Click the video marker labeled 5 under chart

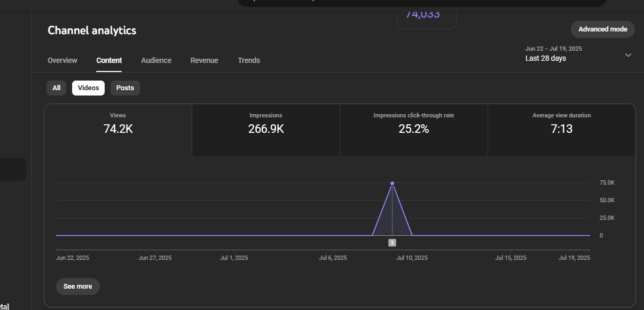click(x=392, y=243)
